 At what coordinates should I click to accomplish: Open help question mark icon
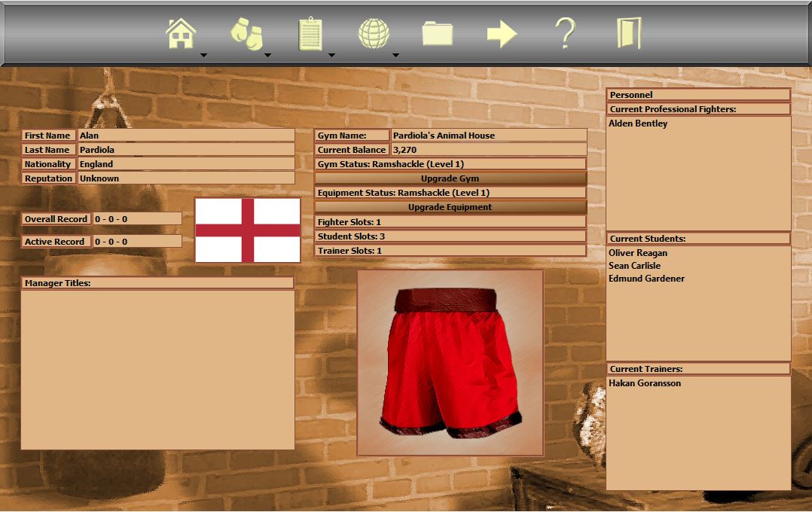565,33
